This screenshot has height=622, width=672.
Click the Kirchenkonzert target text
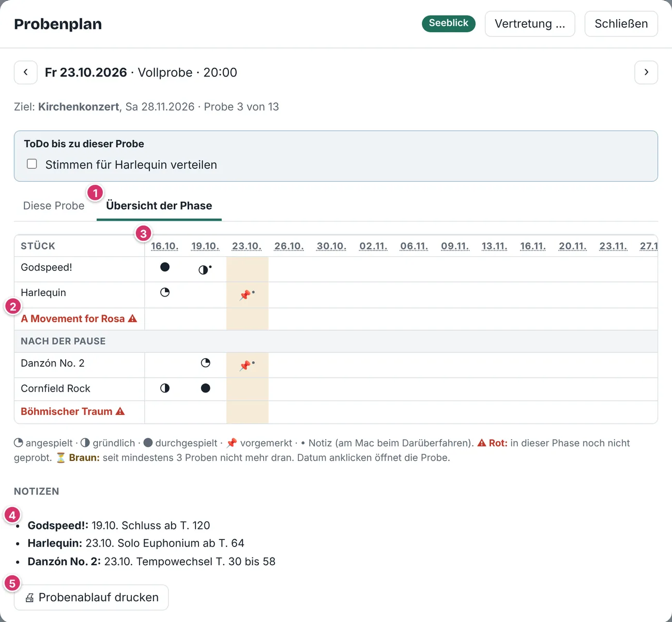click(79, 106)
